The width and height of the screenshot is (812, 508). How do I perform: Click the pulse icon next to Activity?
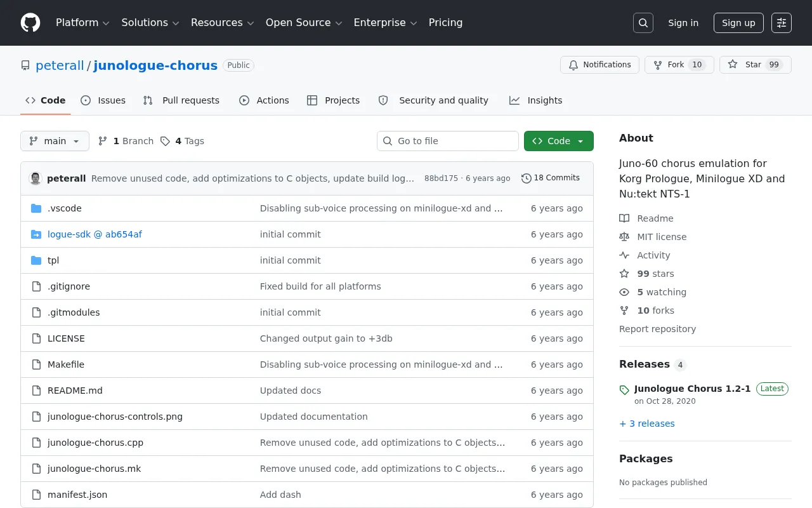pos(624,255)
